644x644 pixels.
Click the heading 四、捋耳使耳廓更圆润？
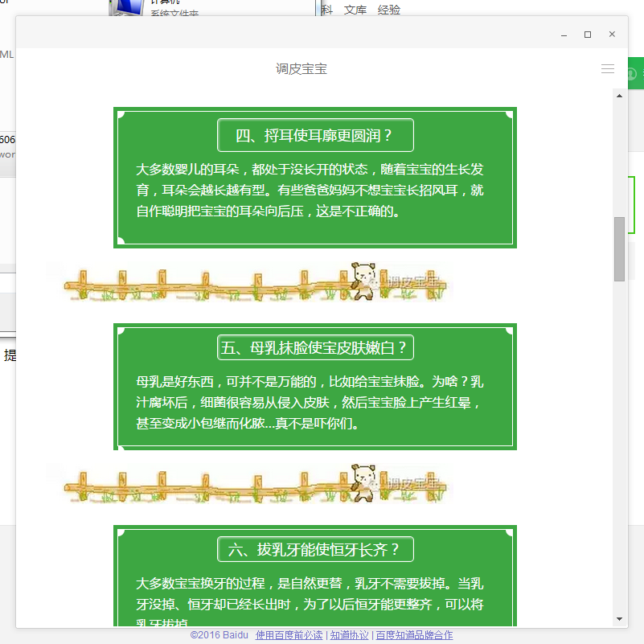pos(315,136)
